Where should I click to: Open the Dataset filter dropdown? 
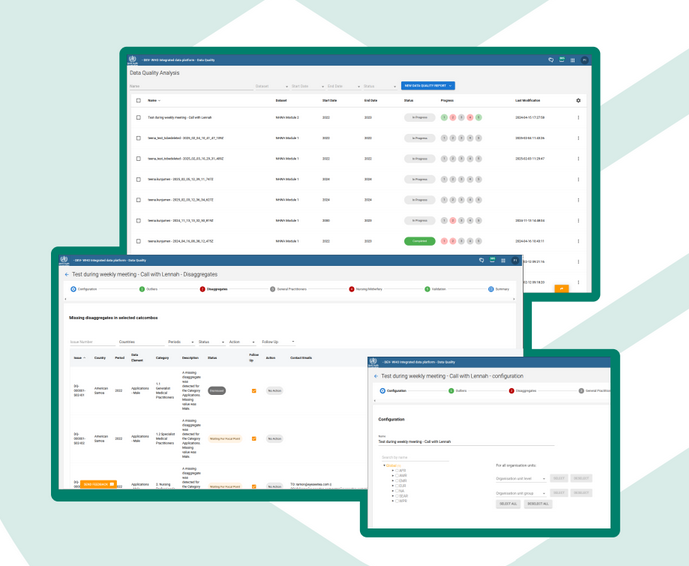pyautogui.click(x=272, y=86)
